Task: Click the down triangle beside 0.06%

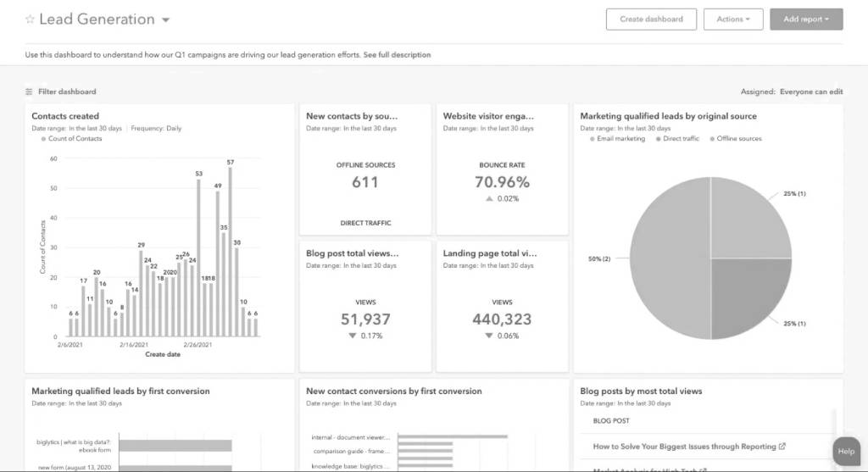Action: pyautogui.click(x=489, y=336)
